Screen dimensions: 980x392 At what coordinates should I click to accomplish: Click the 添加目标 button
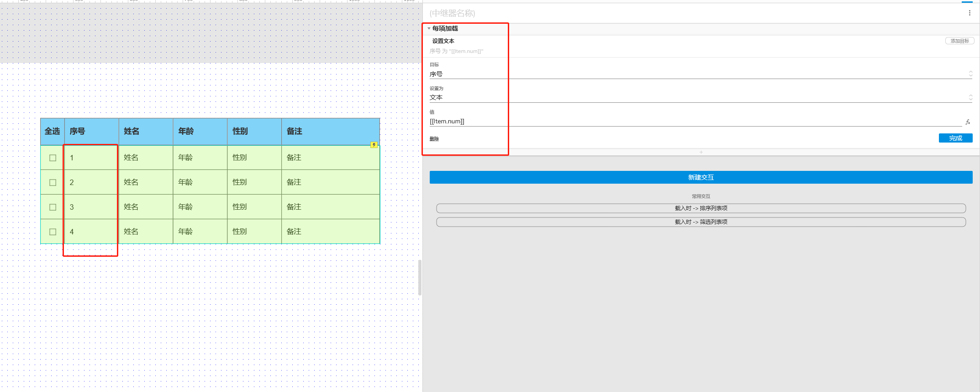[959, 41]
